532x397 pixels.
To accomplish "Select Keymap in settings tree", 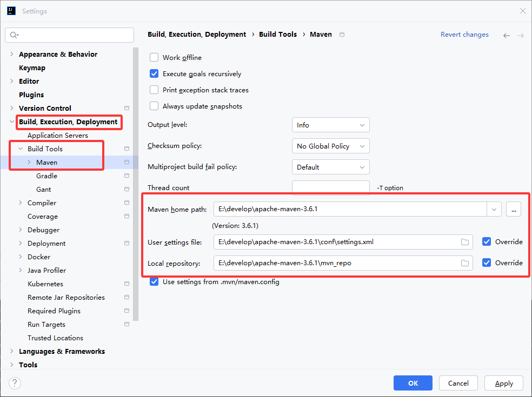I will pos(32,68).
